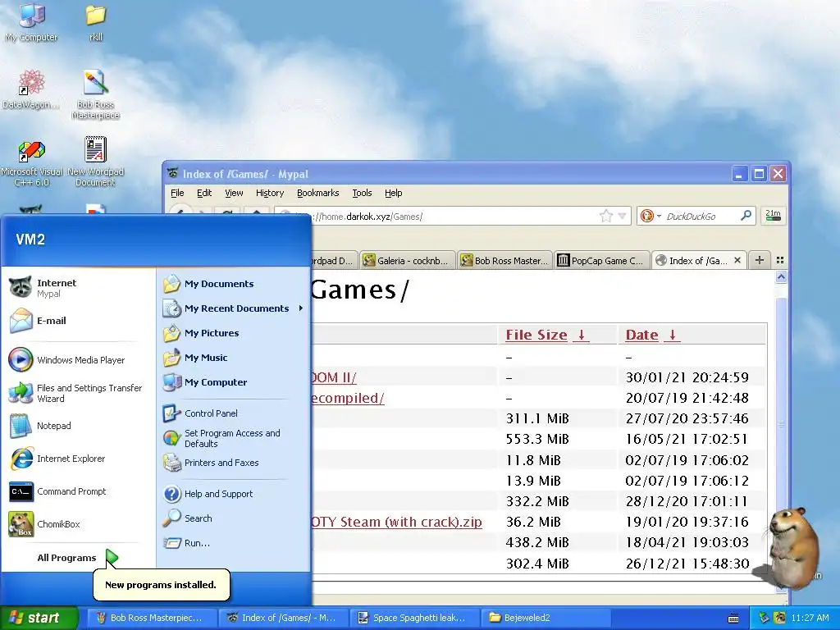Open Set Program Access and Defaults

[x=233, y=438]
